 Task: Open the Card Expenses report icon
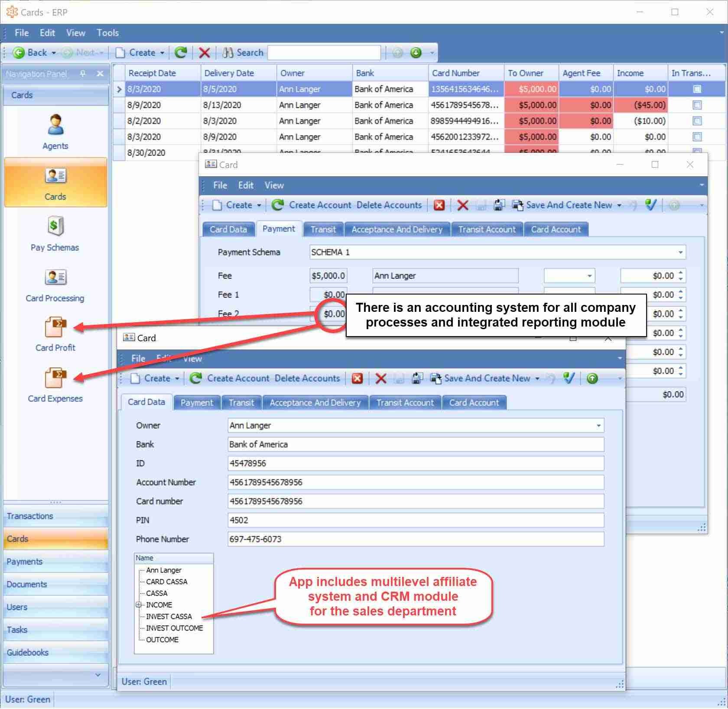[55, 378]
